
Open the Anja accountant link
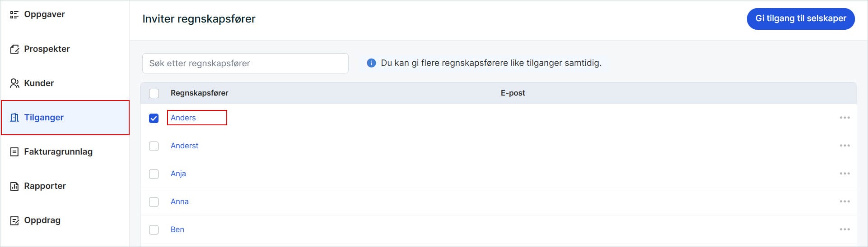pyautogui.click(x=178, y=174)
